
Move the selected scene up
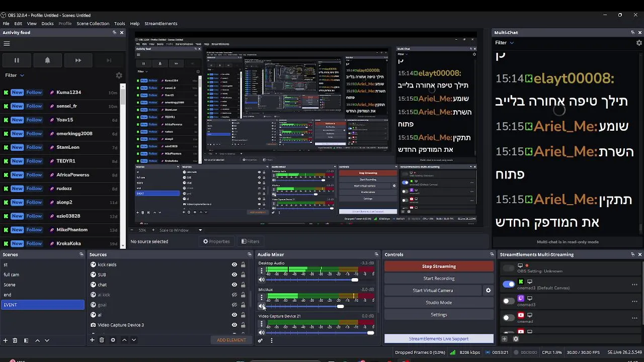pos(37,340)
